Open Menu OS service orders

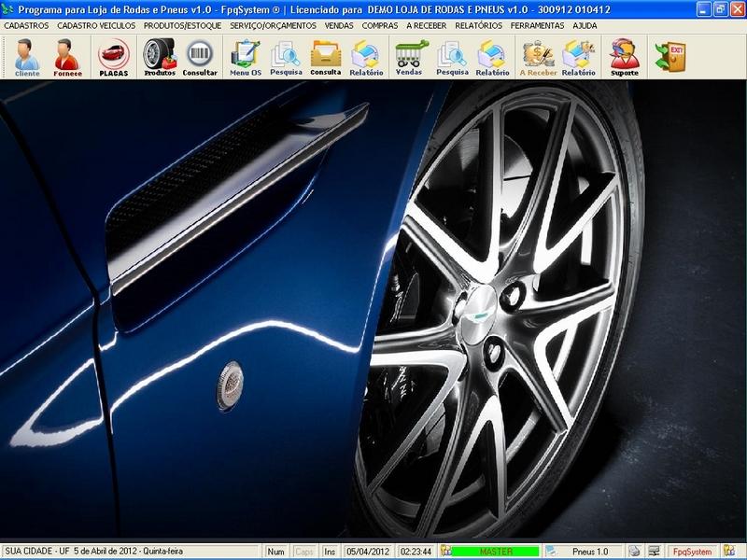pyautogui.click(x=246, y=57)
